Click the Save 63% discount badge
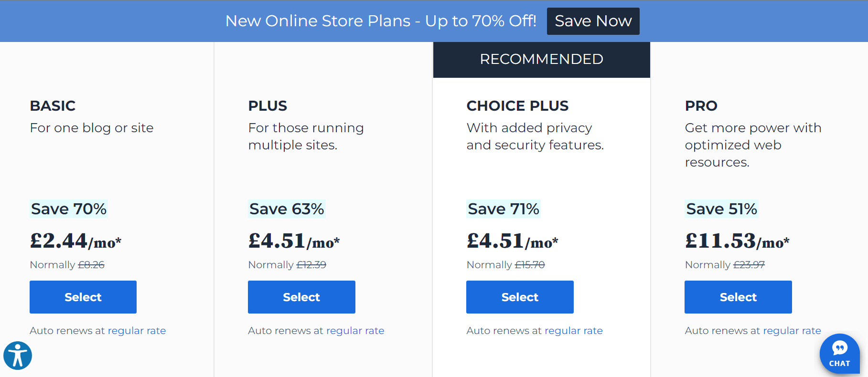This screenshot has width=868, height=377. 287,209
